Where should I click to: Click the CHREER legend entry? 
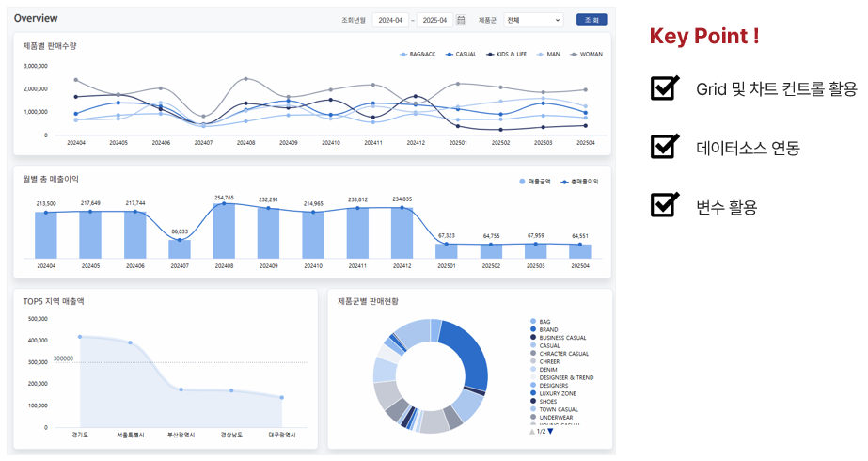pos(544,361)
